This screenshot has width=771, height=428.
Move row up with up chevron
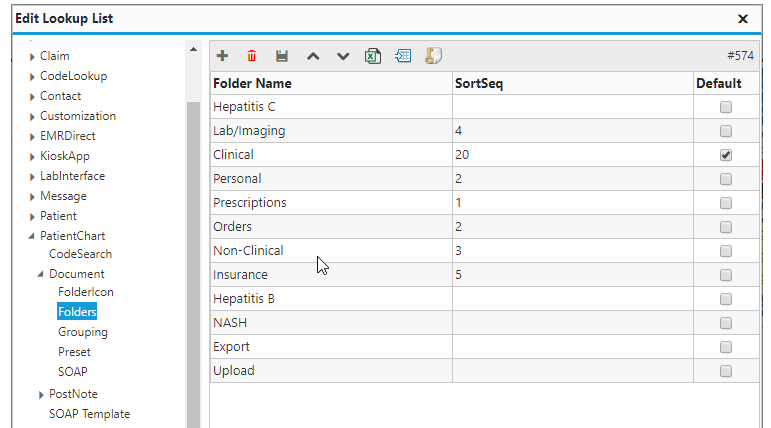tap(313, 56)
